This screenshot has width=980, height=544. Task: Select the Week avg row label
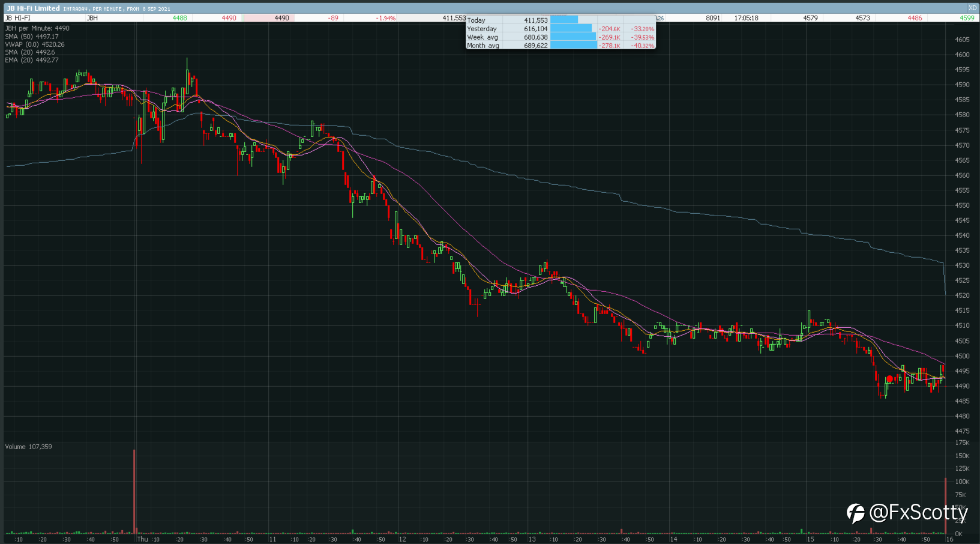(x=482, y=37)
